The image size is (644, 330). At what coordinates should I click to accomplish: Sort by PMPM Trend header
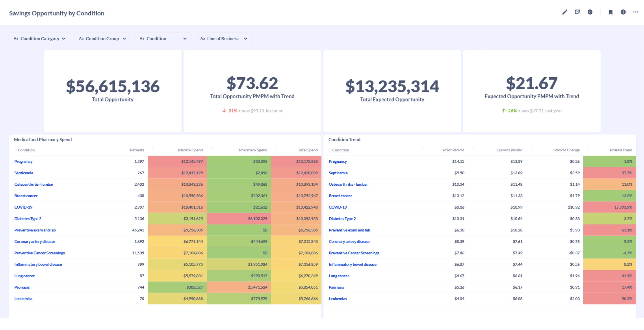point(621,150)
